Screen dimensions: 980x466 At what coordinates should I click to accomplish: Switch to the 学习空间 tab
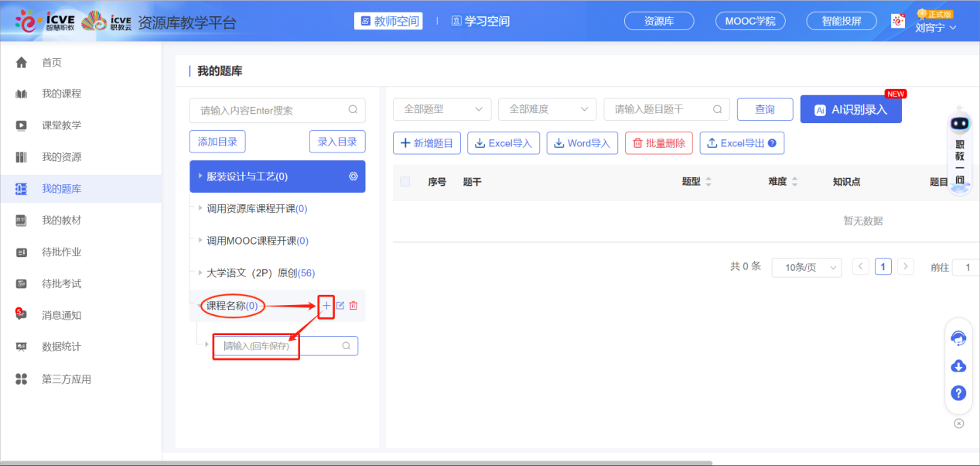point(481,21)
